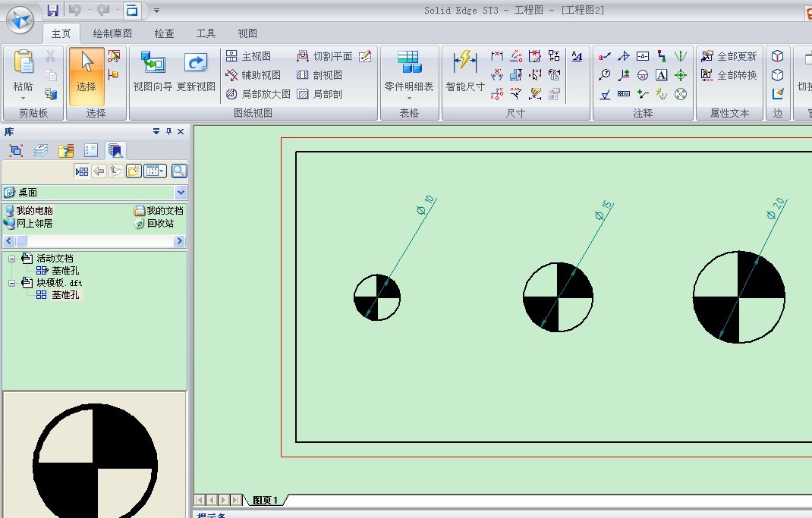The width and height of the screenshot is (812, 518).
Task: Open the library panel's block library tab
Action: pyautogui.click(x=115, y=151)
